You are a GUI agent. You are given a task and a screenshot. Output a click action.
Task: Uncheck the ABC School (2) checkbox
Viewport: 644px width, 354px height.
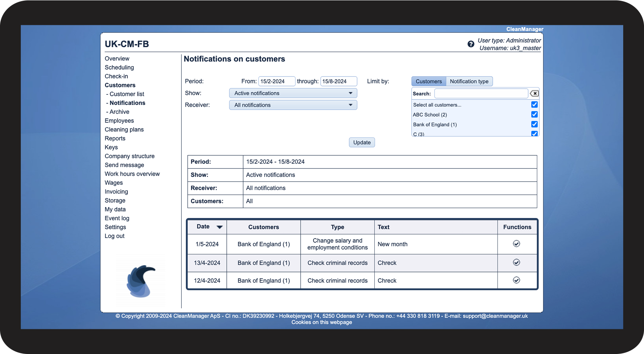pyautogui.click(x=534, y=114)
